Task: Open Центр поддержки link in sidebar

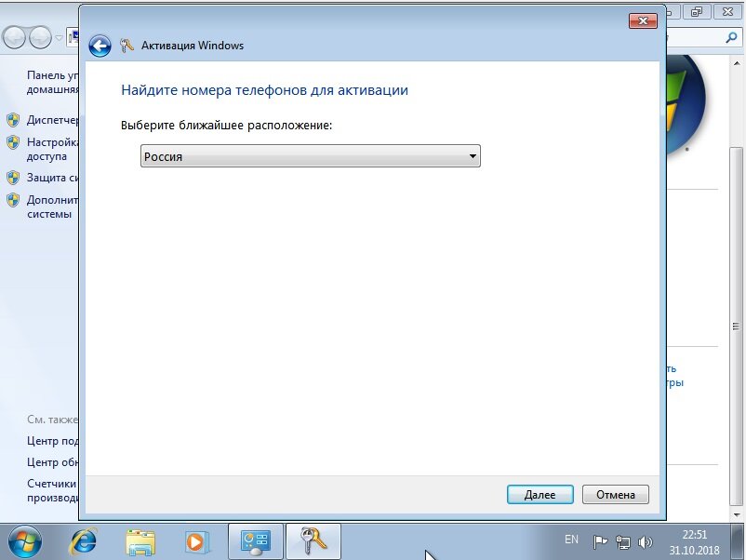Action: (x=52, y=441)
